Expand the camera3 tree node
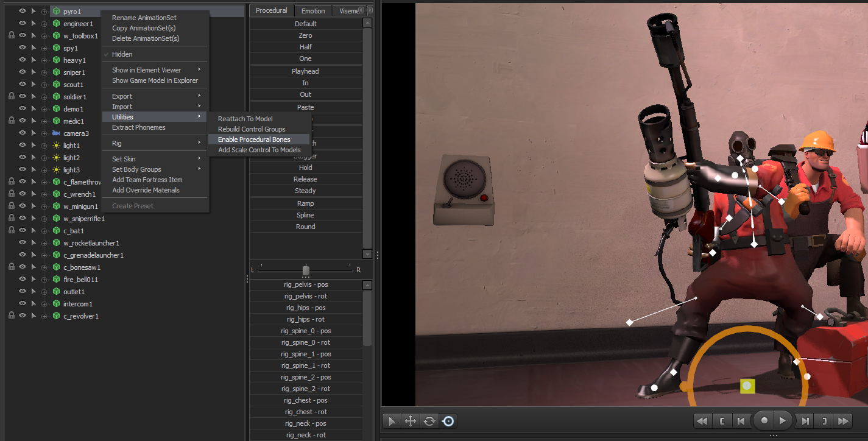The width and height of the screenshot is (868, 441). pos(44,133)
